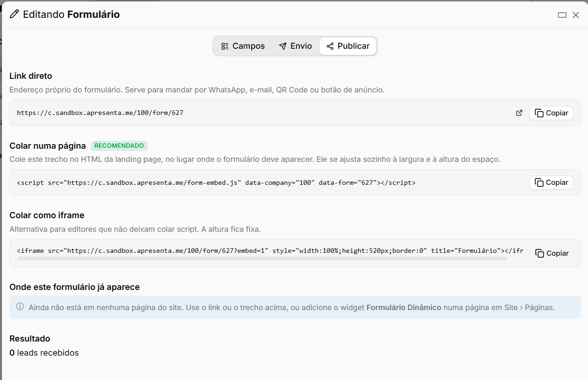Click the "Colar como iframe" heading
This screenshot has height=380, width=588.
coord(47,215)
